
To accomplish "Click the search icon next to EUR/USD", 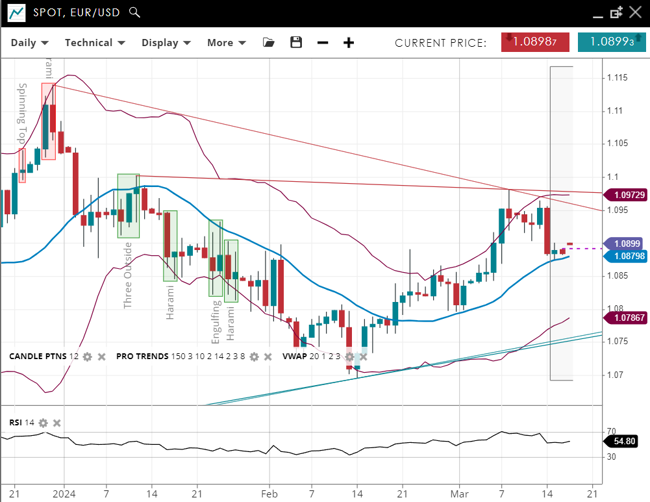I will coord(135,13).
